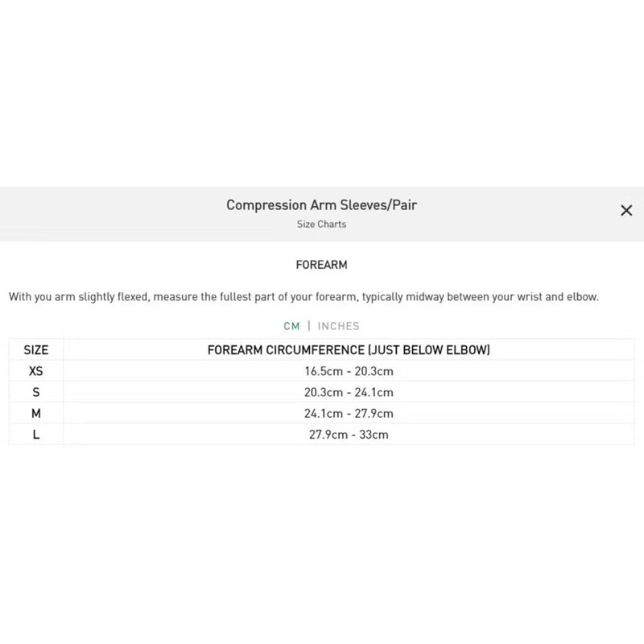644x644 pixels.
Task: Click the Size Charts subtitle
Action: (321, 225)
